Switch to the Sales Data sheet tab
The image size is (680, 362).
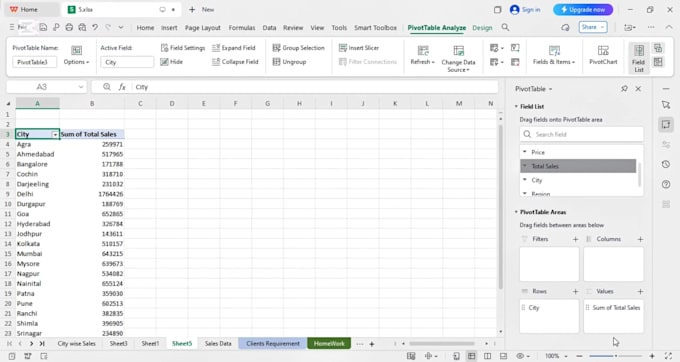coord(218,343)
